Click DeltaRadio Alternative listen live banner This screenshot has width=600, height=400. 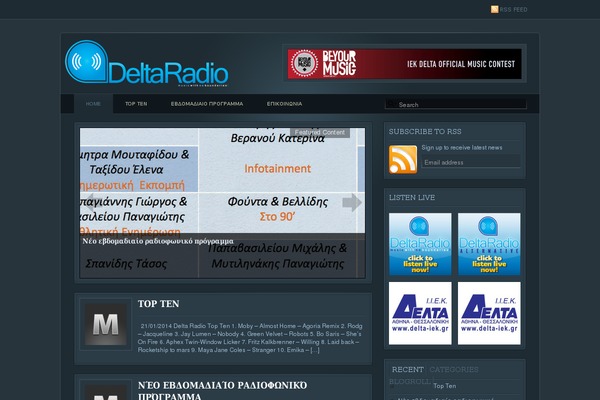coord(489,244)
